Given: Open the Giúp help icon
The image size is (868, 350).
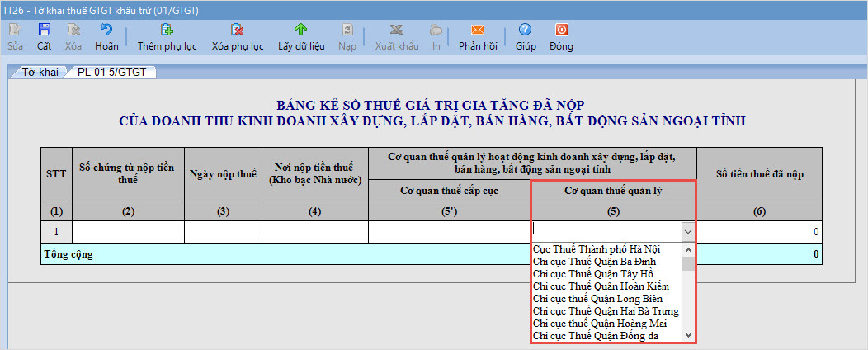Looking at the screenshot, I should [x=526, y=31].
